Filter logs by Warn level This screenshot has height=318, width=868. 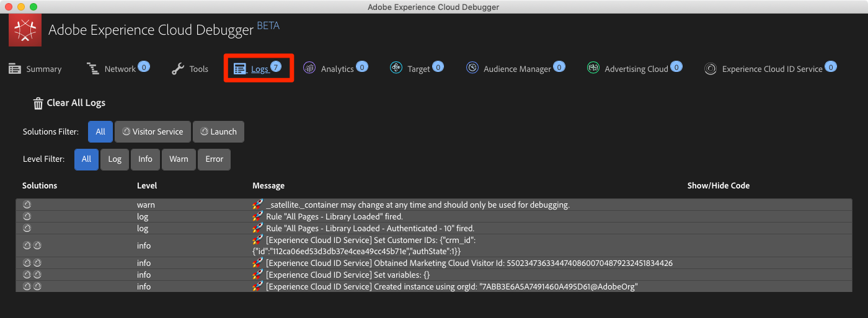coord(179,159)
